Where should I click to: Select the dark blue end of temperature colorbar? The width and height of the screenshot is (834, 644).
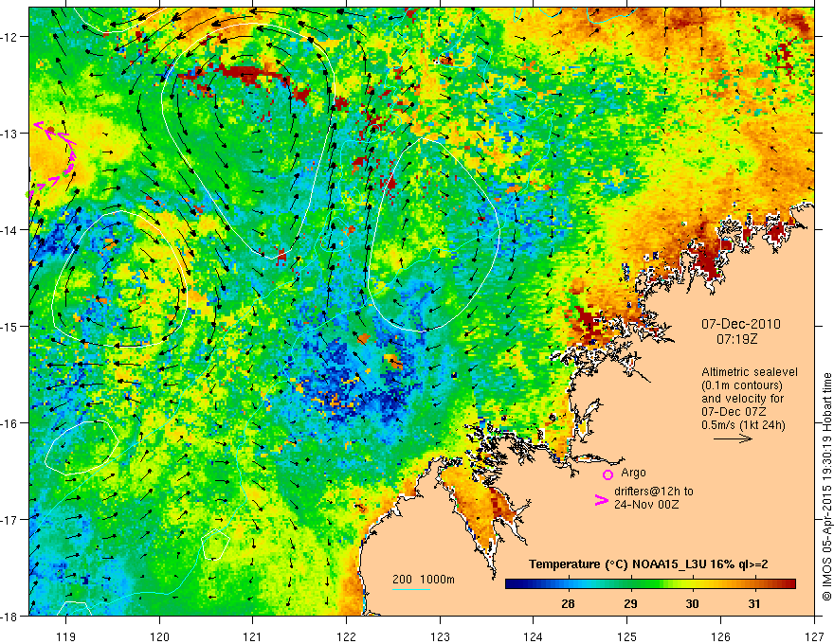click(x=514, y=584)
